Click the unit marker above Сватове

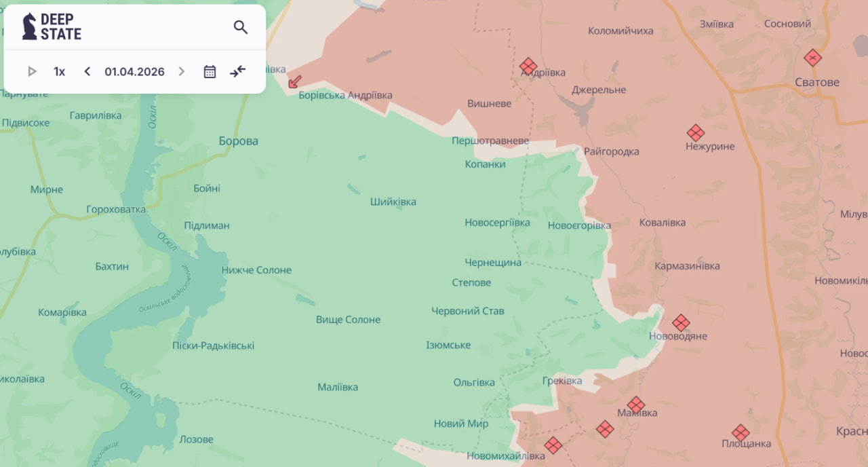812,58
